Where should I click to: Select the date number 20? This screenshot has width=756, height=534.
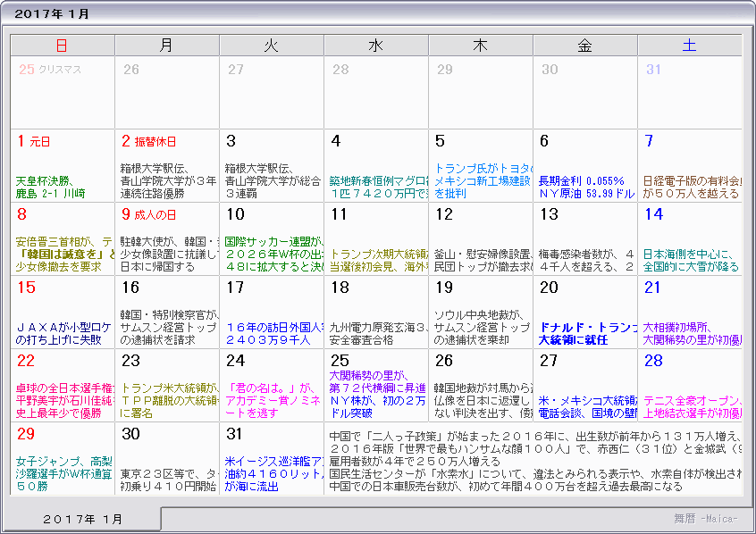[x=550, y=288]
